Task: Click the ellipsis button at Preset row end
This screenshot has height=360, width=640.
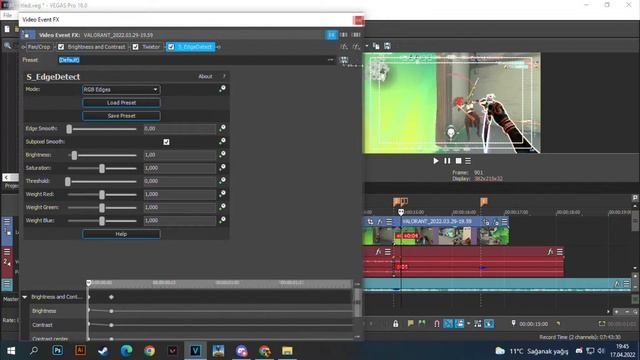Action: pos(331,60)
